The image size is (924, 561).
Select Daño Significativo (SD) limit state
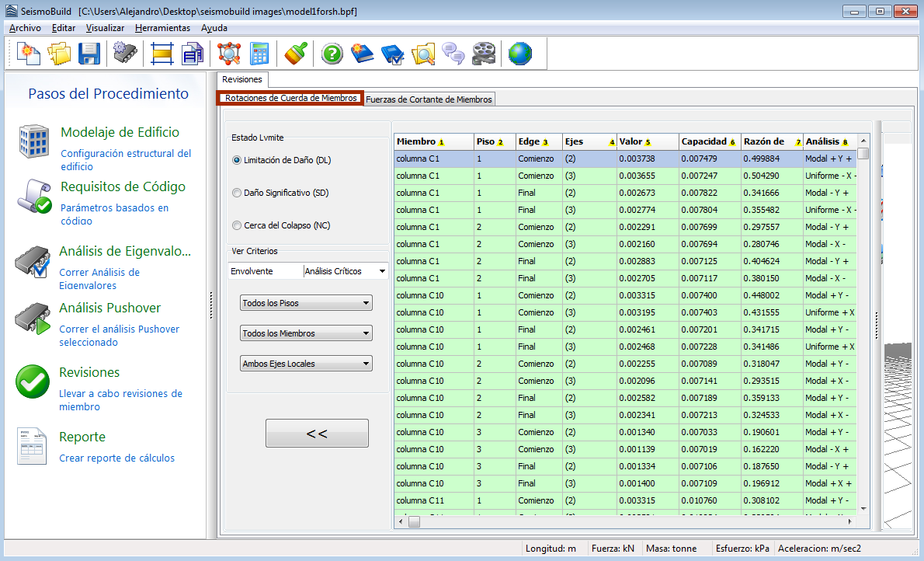tap(238, 192)
